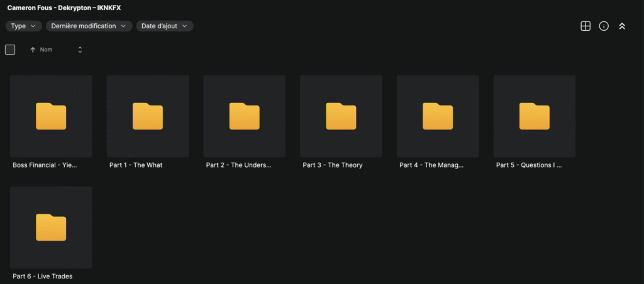Click the Cameron Fous - Dekrypton title

64,8
